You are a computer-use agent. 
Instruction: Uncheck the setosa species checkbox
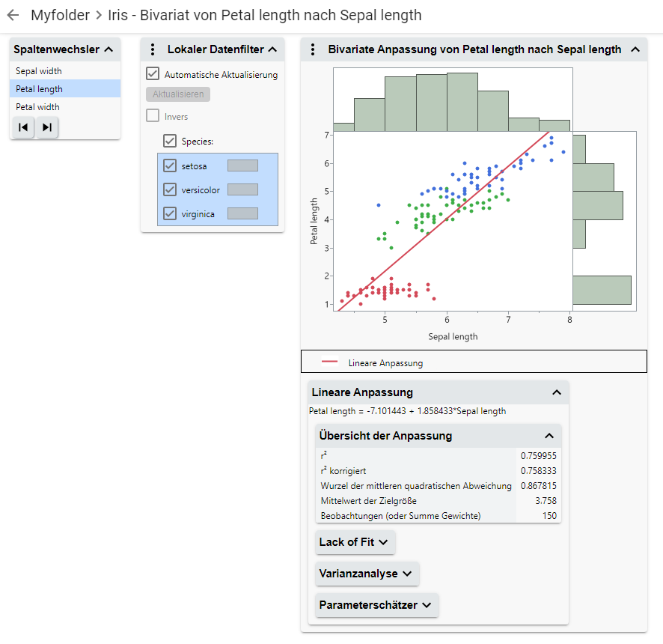pyautogui.click(x=170, y=165)
